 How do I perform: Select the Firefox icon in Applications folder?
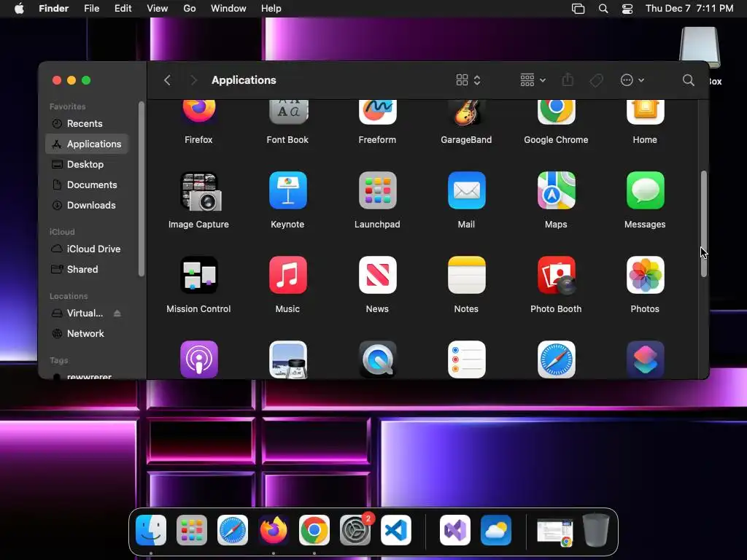(198, 112)
